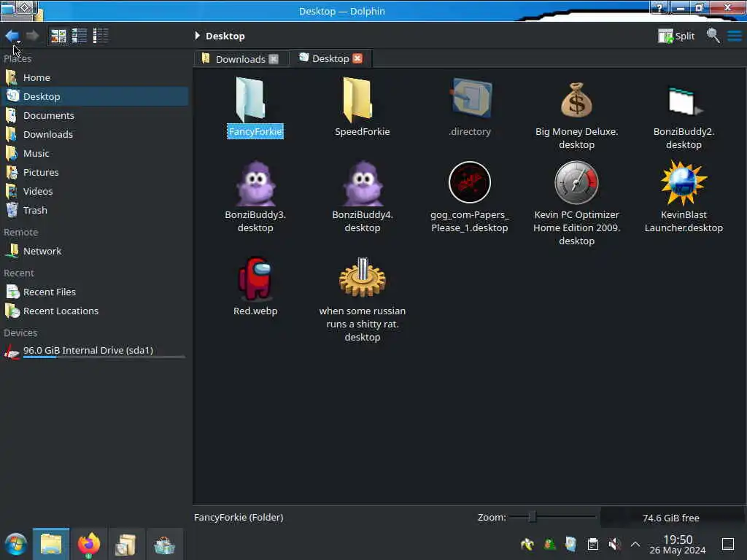Open the shopping basket taskbar app

(164, 545)
